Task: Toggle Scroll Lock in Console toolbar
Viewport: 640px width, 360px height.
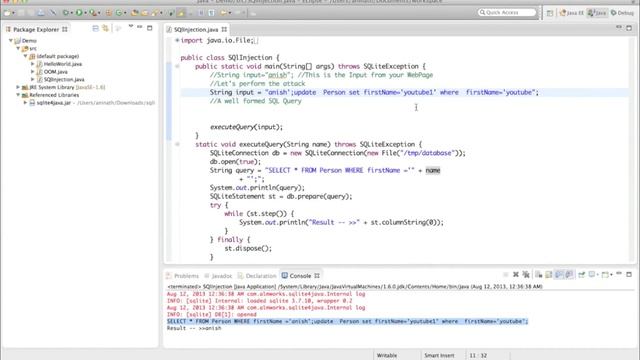Action: pos(549,275)
